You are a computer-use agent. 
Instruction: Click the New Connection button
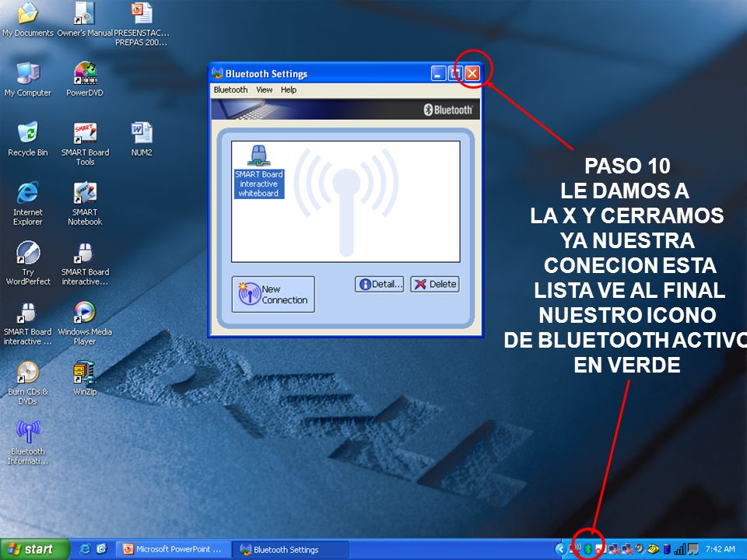(x=273, y=294)
